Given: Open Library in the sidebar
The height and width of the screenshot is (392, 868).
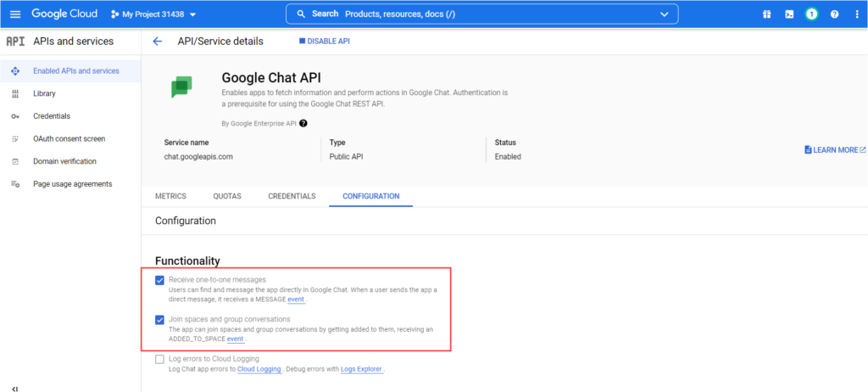Looking at the screenshot, I should point(44,93).
